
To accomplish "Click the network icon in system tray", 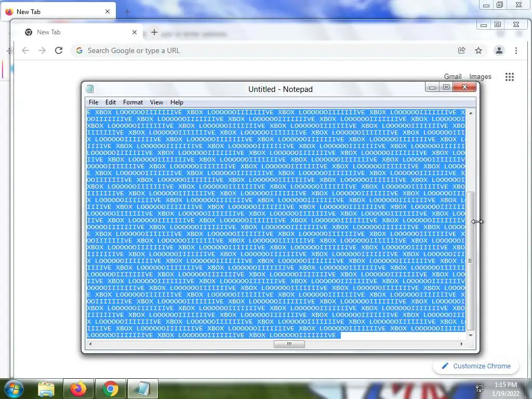I will click(x=480, y=389).
